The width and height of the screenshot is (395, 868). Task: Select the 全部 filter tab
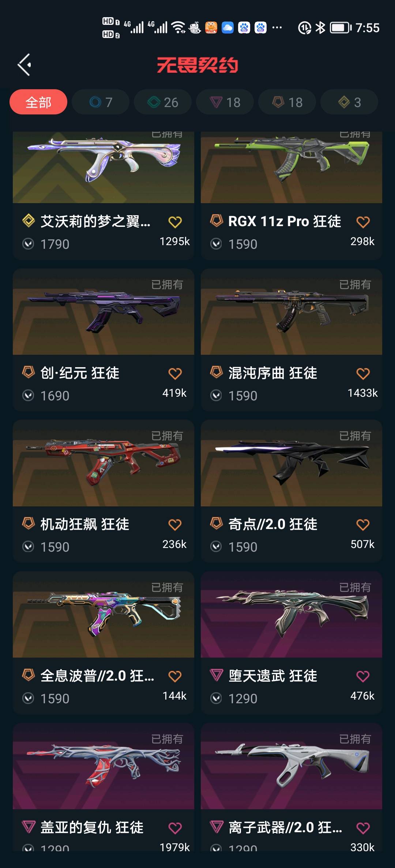[38, 102]
